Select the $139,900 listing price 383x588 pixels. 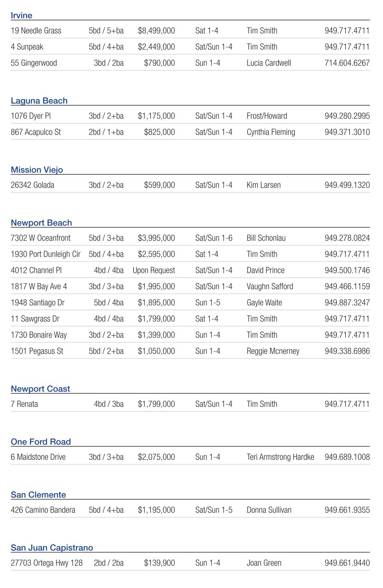click(x=159, y=563)
